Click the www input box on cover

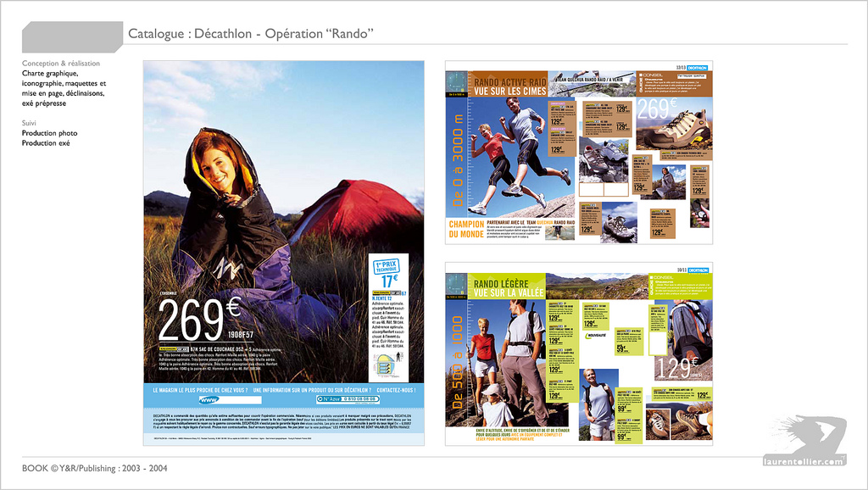(231, 399)
